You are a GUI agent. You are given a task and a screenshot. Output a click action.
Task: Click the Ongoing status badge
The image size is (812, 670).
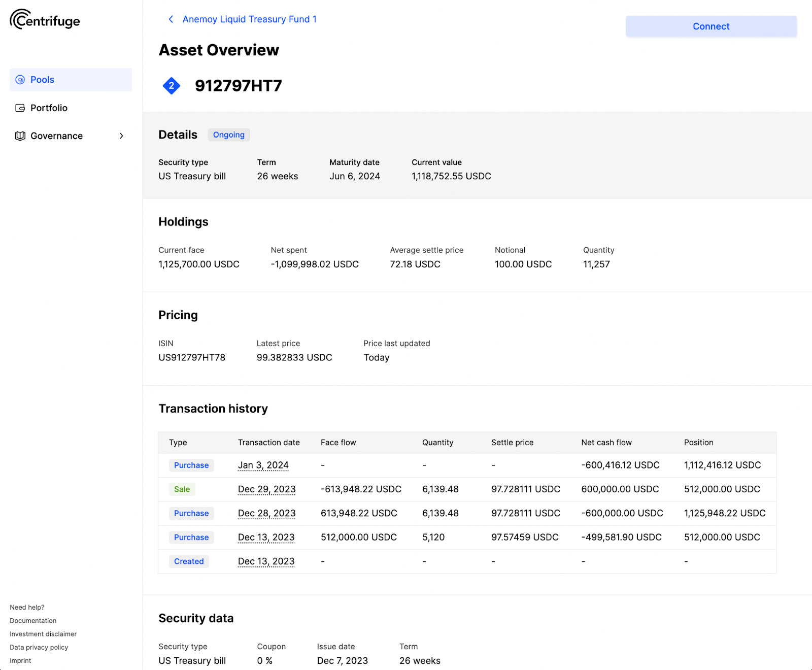[229, 135]
